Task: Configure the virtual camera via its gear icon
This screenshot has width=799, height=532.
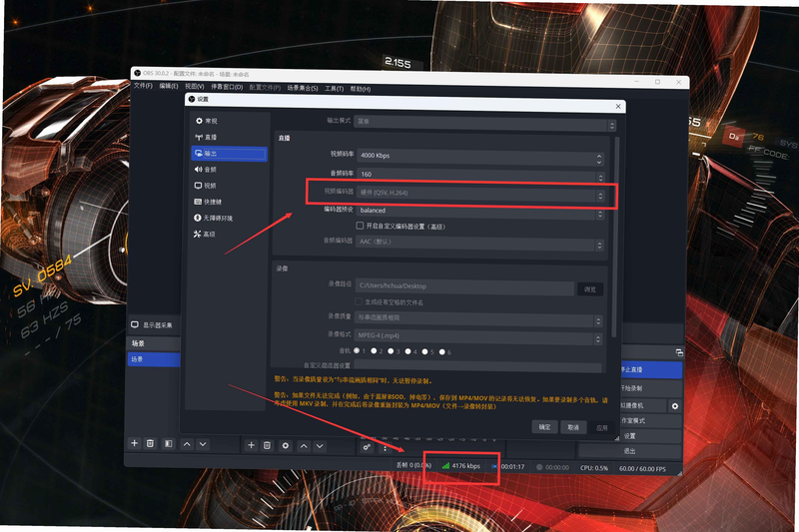Action: [675, 406]
